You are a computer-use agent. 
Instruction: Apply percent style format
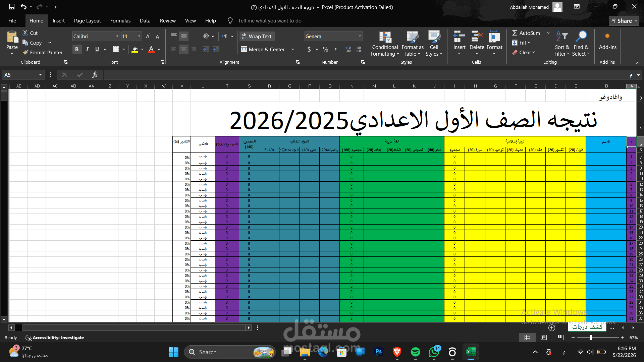(x=325, y=49)
